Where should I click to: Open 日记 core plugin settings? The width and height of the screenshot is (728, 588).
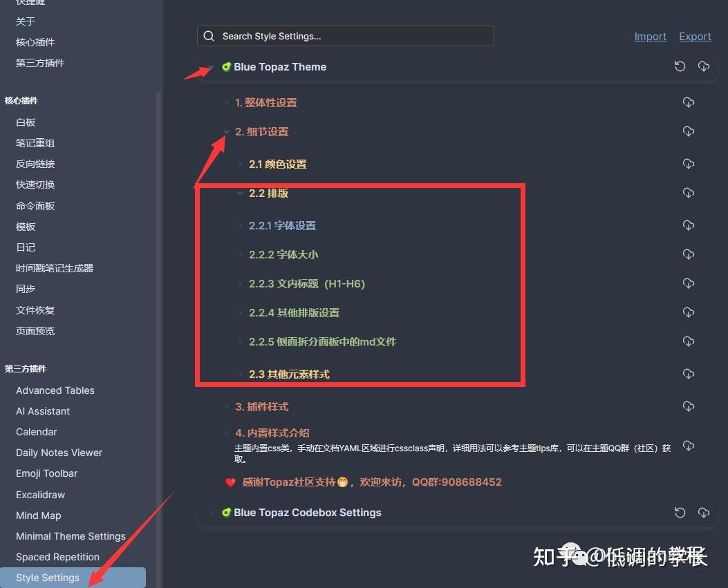click(x=26, y=247)
